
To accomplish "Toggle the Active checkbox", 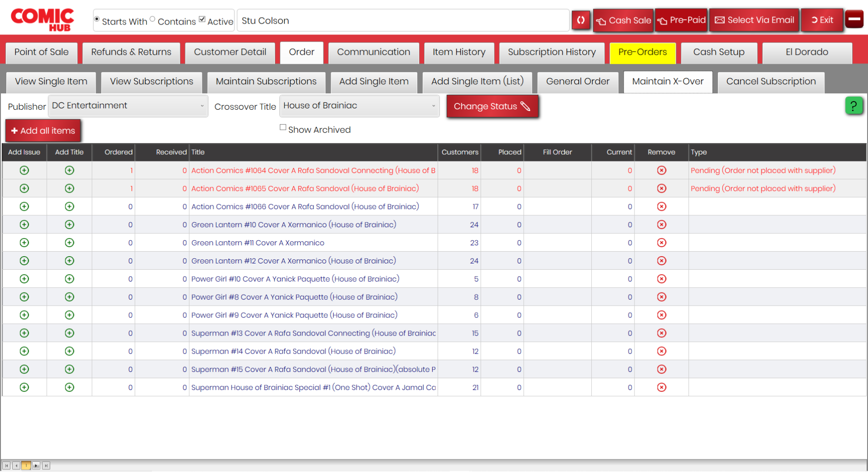I will (202, 19).
